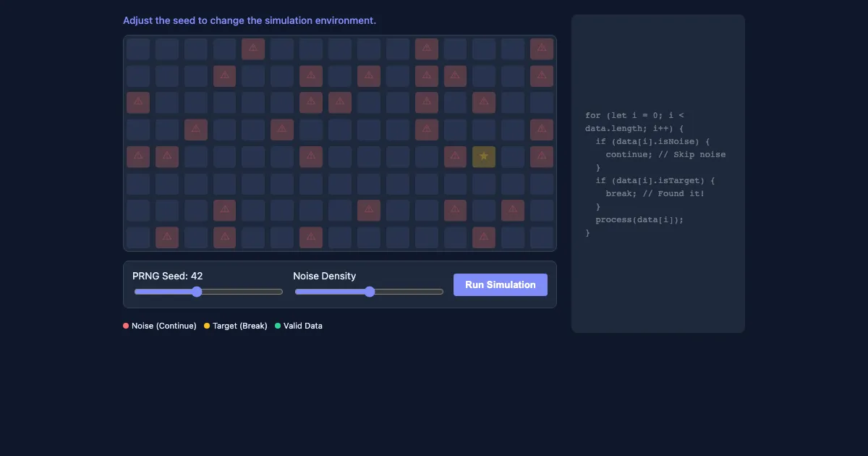Select warning cell in row 3, first column
Viewport: 868px width, 456px height.
137,103
